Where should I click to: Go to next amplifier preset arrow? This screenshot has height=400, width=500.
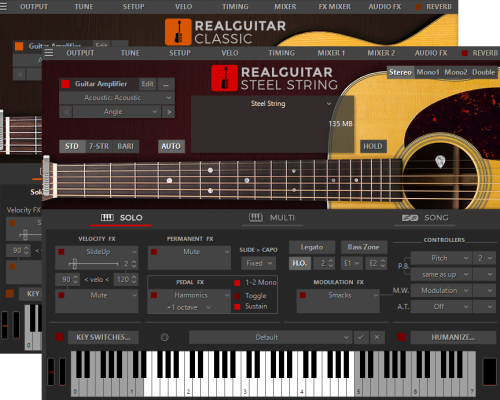[x=169, y=112]
